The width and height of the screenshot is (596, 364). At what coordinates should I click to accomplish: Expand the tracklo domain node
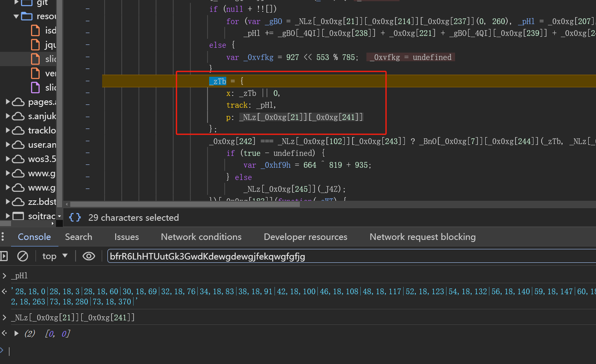click(7, 130)
